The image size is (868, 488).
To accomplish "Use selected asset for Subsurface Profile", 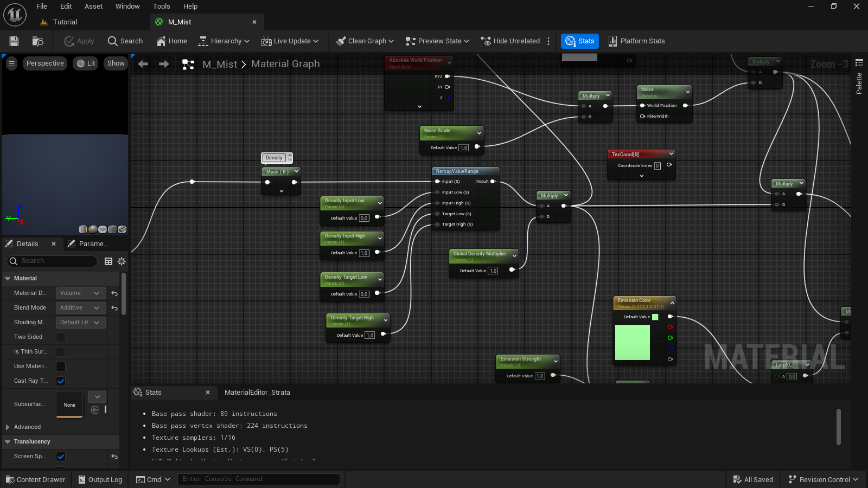I will [x=95, y=410].
